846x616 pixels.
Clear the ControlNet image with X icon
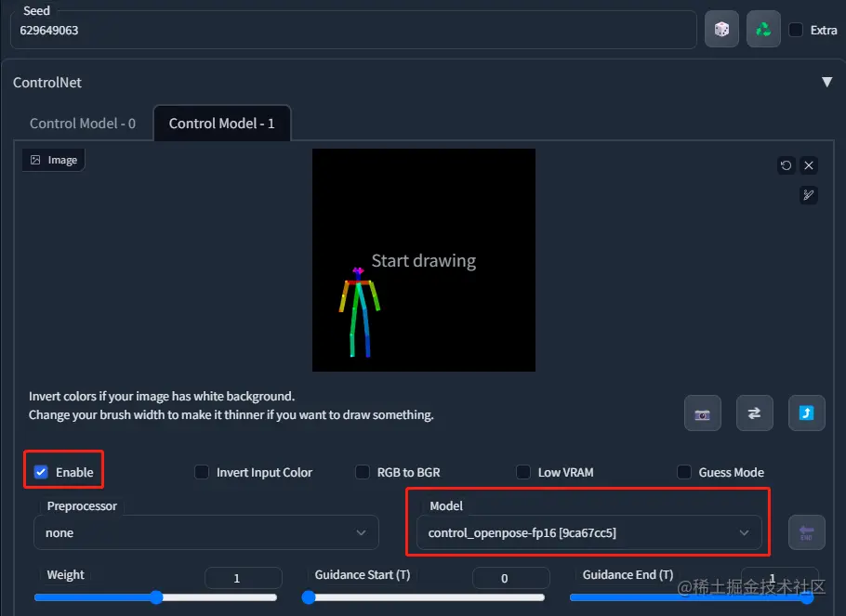click(x=808, y=165)
